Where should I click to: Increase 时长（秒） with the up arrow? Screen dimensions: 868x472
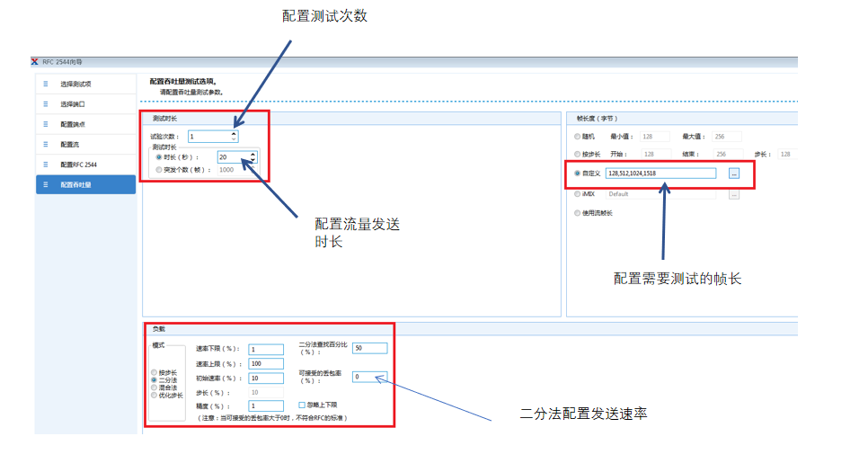253,155
